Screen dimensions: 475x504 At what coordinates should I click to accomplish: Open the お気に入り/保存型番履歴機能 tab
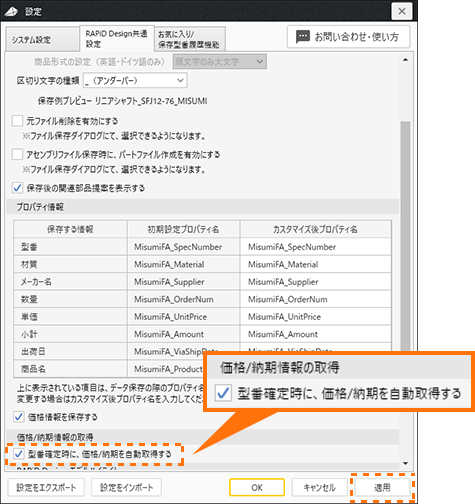pos(190,39)
